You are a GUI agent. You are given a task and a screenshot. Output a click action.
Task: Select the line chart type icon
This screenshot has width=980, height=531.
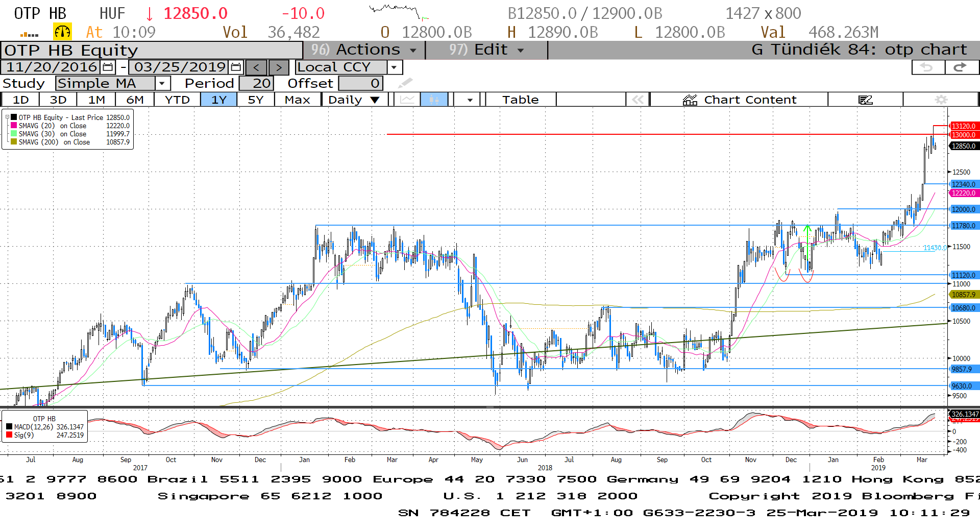click(x=407, y=100)
